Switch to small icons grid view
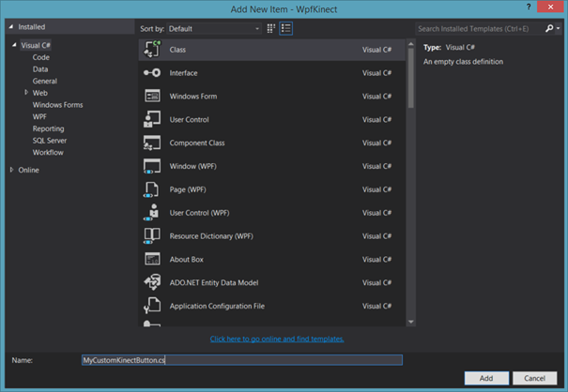The height and width of the screenshot is (392, 568). [271, 29]
